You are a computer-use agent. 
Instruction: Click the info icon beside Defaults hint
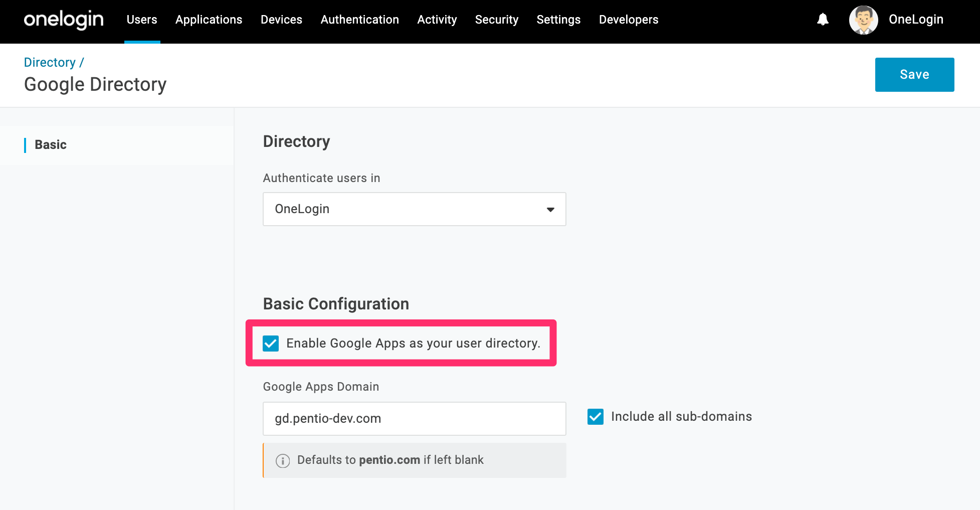coord(283,460)
